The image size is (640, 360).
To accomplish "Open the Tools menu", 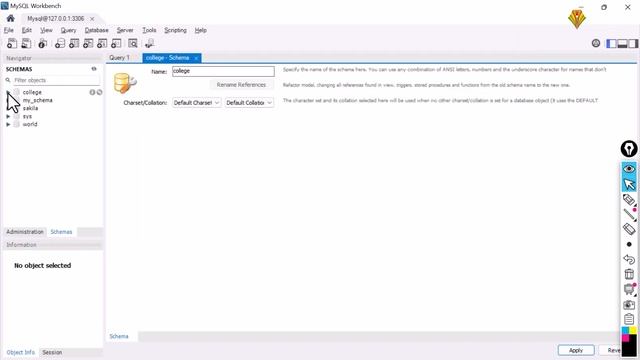I will pos(149,30).
